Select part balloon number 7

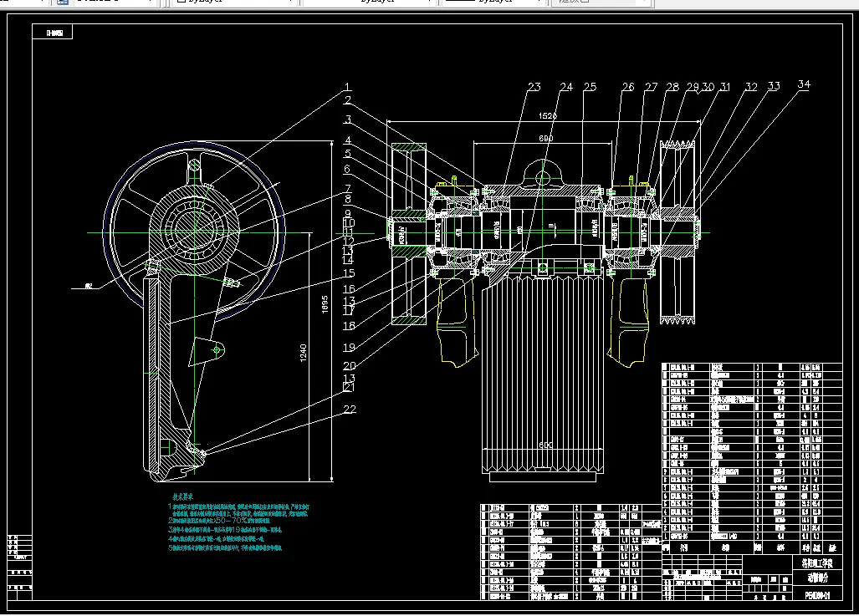click(x=348, y=189)
